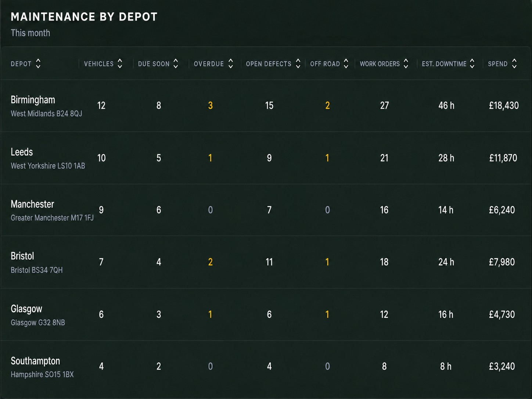Open the Leeds depot row
The width and height of the screenshot is (532, 399).
pyautogui.click(x=266, y=158)
